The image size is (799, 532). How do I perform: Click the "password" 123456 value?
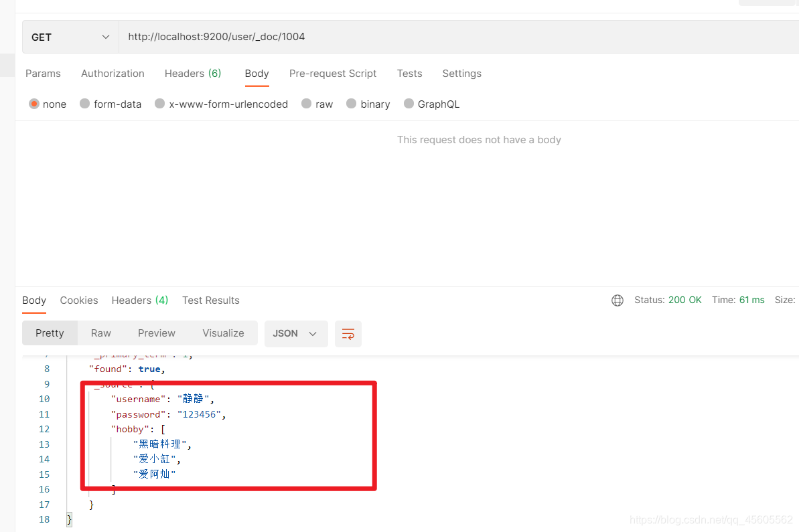pos(199,414)
